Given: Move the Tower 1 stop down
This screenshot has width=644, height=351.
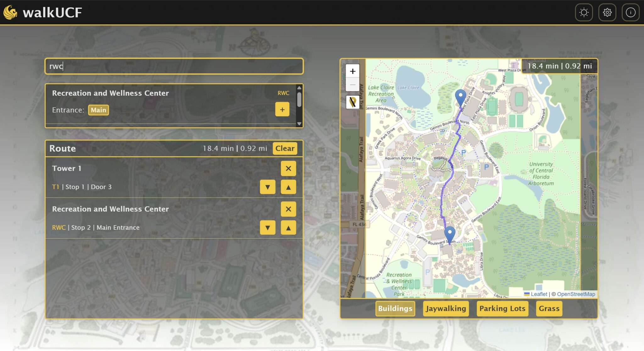Looking at the screenshot, I should [x=268, y=187].
